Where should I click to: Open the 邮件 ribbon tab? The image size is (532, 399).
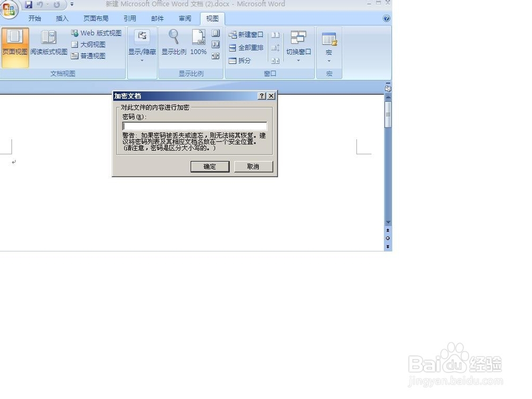click(157, 19)
